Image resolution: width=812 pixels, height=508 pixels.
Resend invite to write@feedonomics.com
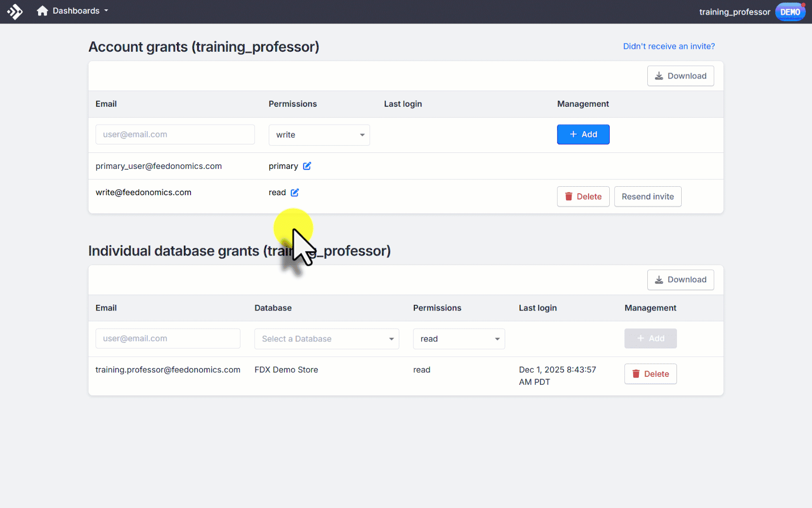[647, 197]
